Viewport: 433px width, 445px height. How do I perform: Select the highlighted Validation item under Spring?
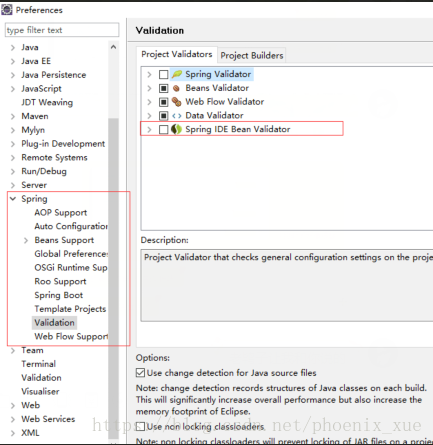tap(54, 323)
